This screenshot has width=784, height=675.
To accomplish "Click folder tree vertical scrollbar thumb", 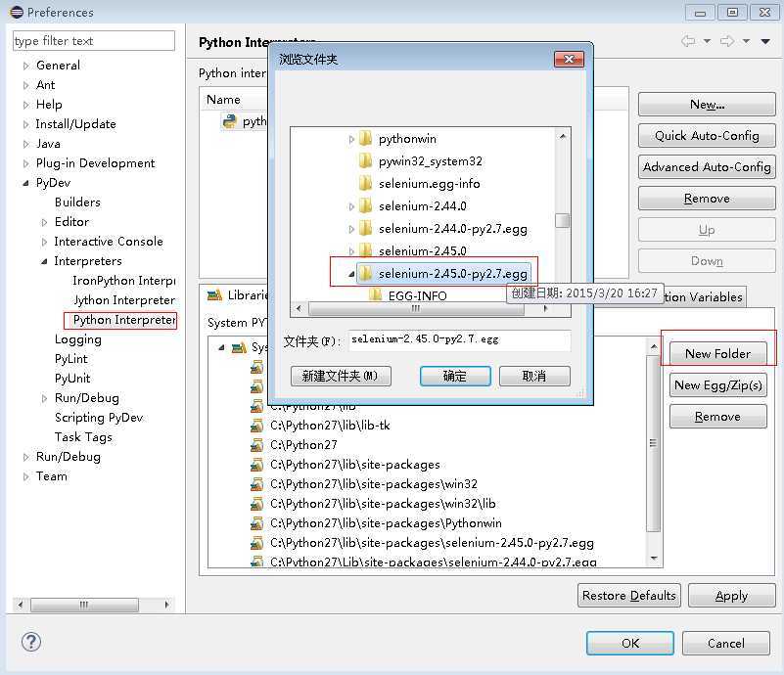I will (x=563, y=220).
